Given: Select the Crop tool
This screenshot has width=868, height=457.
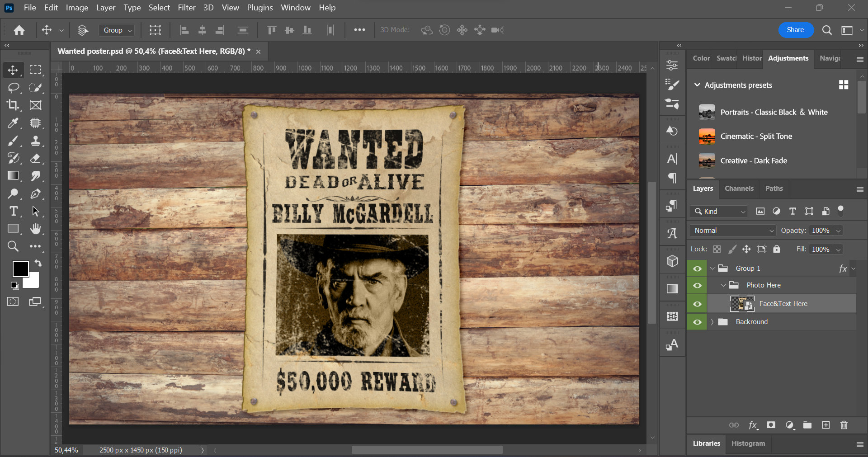Looking at the screenshot, I should pos(13,105).
